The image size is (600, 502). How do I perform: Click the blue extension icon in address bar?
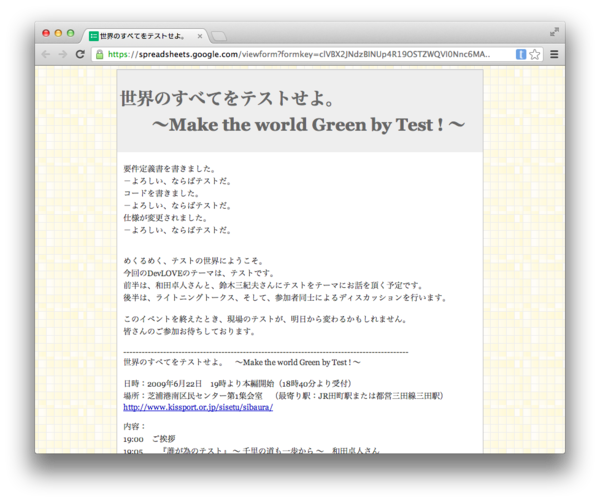[x=521, y=54]
